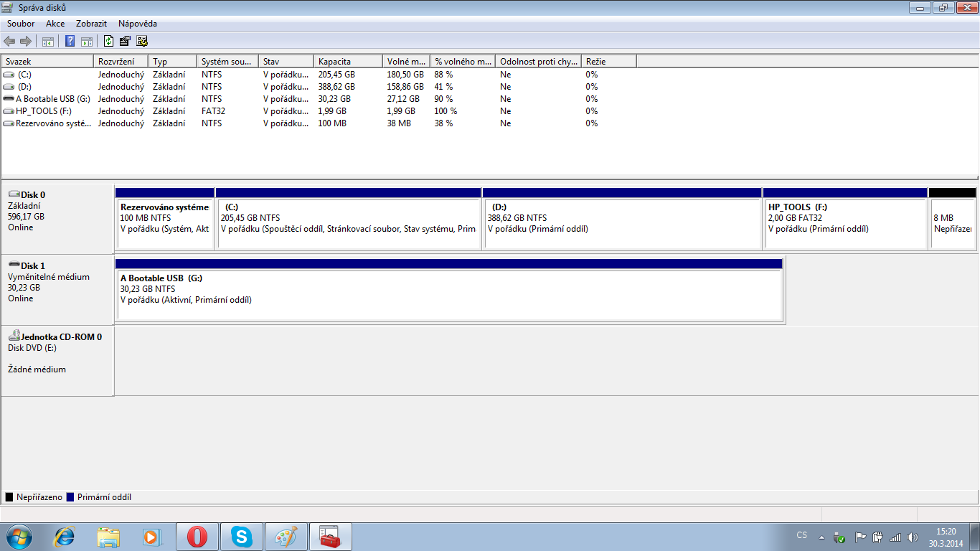
Task: Select the Rezervováno systémem 100 MB partition block
Action: (x=165, y=219)
